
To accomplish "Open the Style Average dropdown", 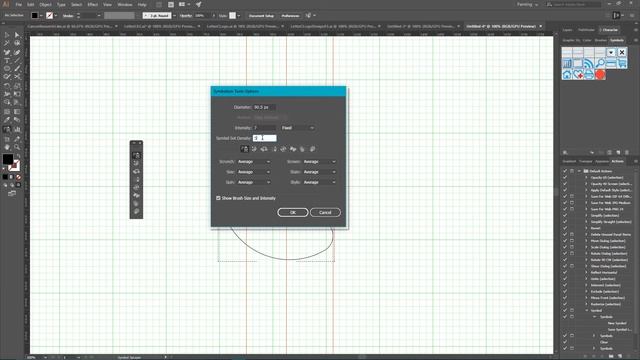I will coord(319,182).
